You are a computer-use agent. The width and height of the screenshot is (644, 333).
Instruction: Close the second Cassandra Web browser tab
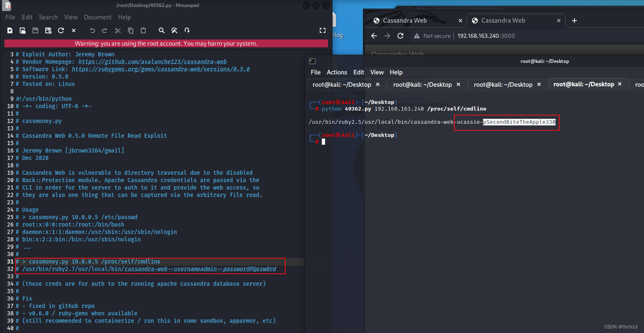tap(558, 21)
